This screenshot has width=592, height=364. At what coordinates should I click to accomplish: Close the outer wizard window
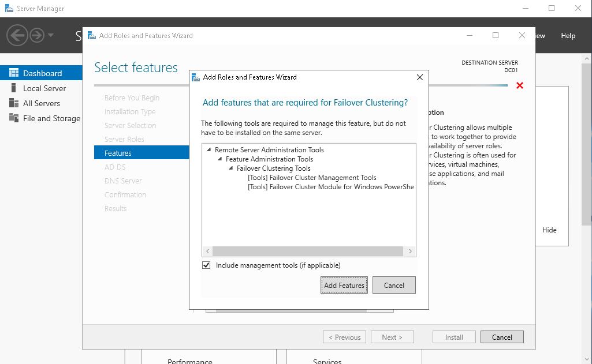(522, 35)
